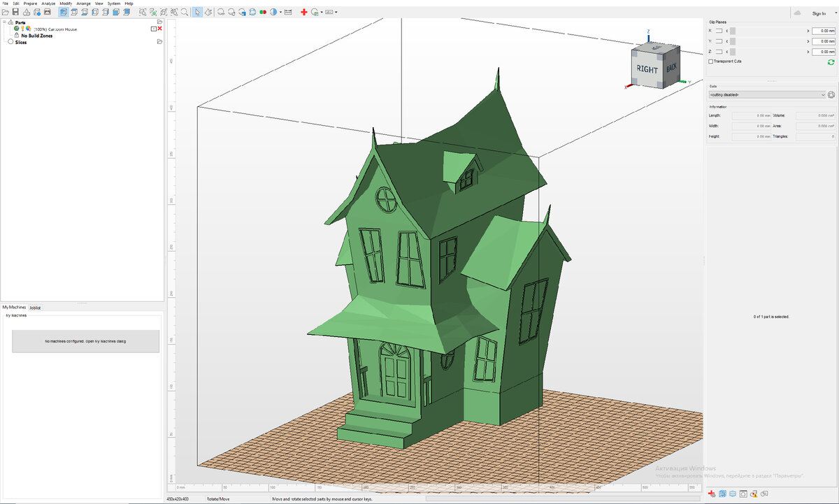Screen dimensions: 839x504
Task: Open the View menu
Action: pyautogui.click(x=99, y=3)
